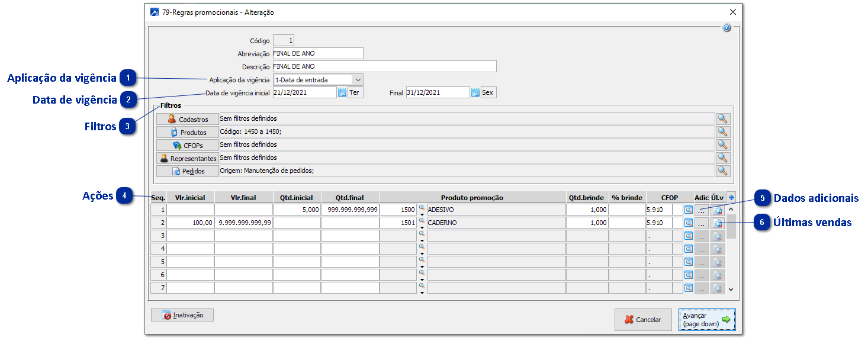Open calendar picker for the Final date
868x344 pixels.
coord(475,92)
